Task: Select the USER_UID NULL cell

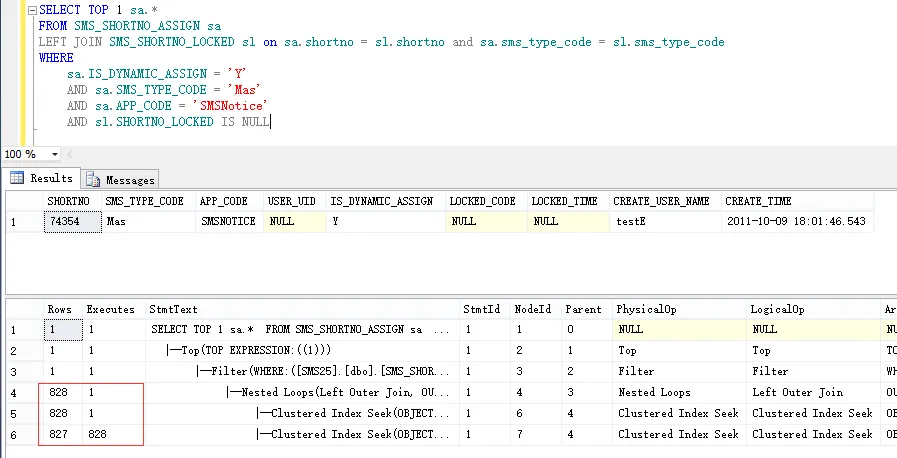Action: pyautogui.click(x=294, y=221)
